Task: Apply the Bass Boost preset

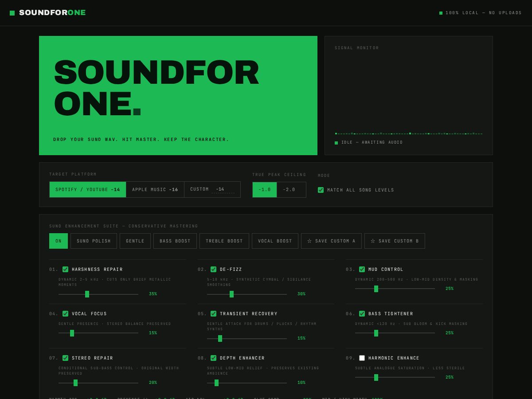Action: coord(175,241)
